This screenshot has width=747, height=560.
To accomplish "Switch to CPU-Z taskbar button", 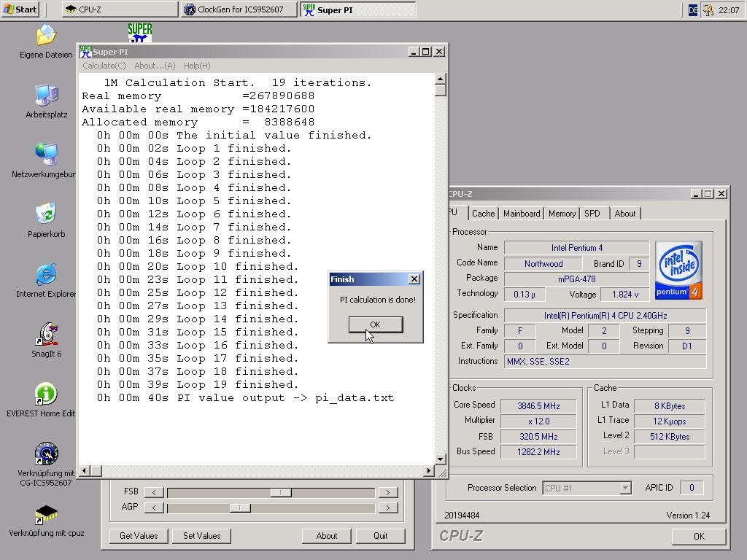I will (120, 9).
